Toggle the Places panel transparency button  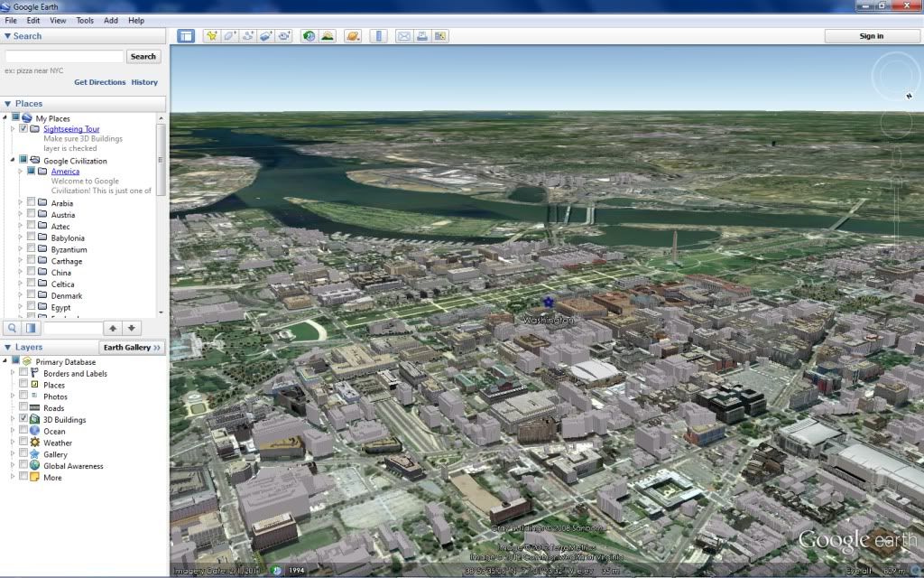31,328
